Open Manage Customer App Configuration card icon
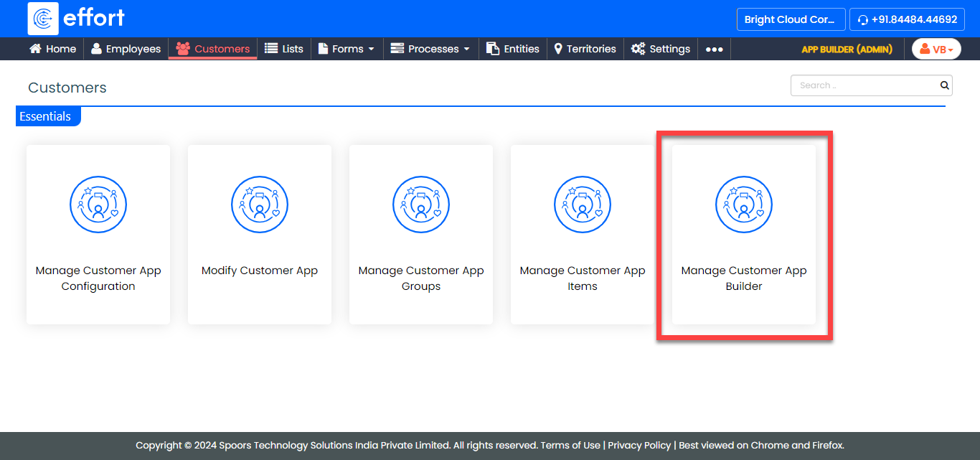The height and width of the screenshot is (460, 980). (98, 205)
